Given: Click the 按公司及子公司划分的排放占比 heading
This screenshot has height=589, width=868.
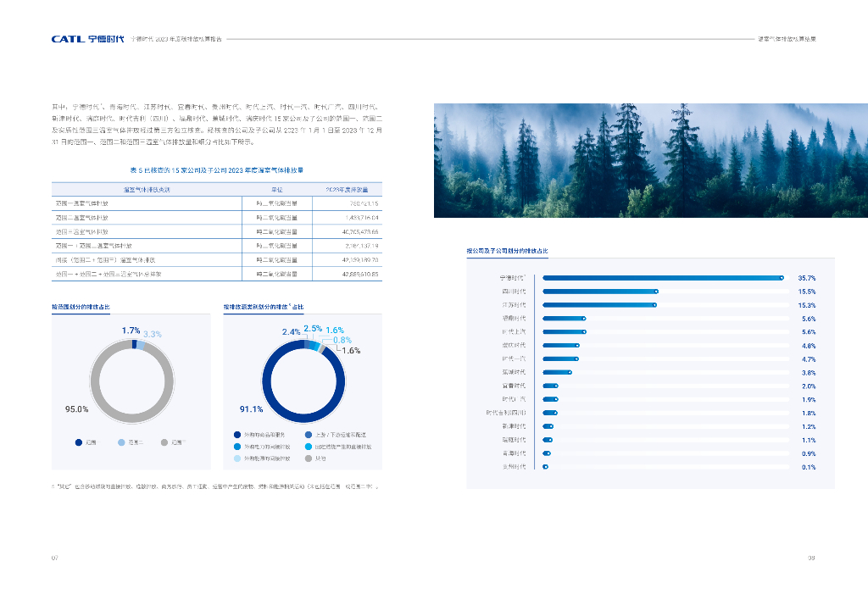Looking at the screenshot, I should [507, 251].
